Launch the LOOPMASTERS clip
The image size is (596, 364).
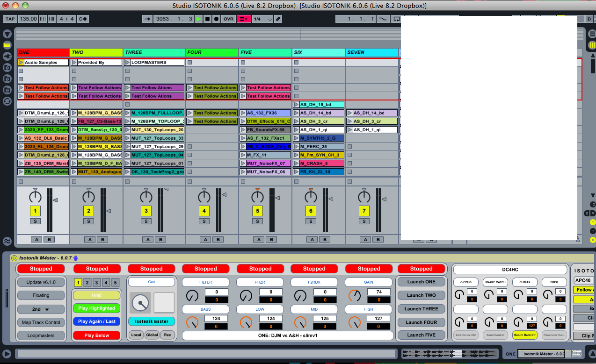127,62
